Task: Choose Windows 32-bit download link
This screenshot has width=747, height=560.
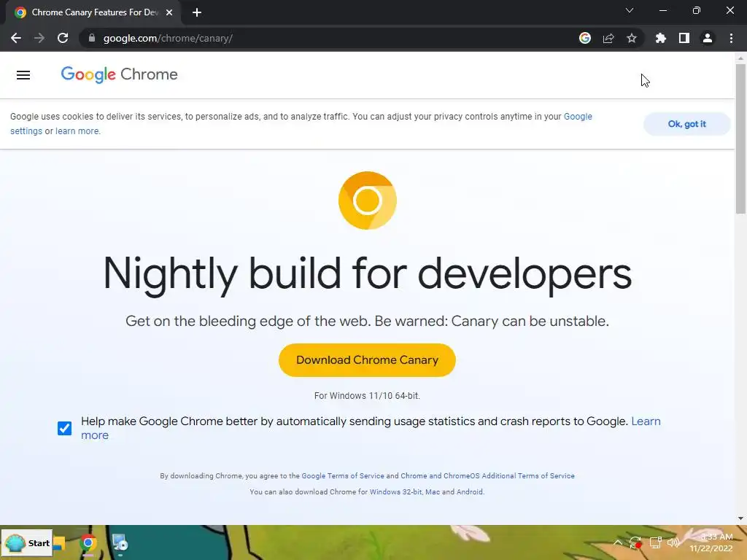Action: (x=395, y=492)
